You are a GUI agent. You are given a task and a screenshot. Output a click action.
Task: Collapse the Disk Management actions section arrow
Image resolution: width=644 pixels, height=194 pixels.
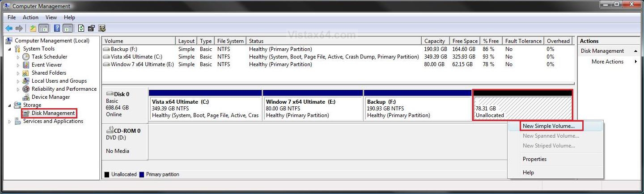636,51
